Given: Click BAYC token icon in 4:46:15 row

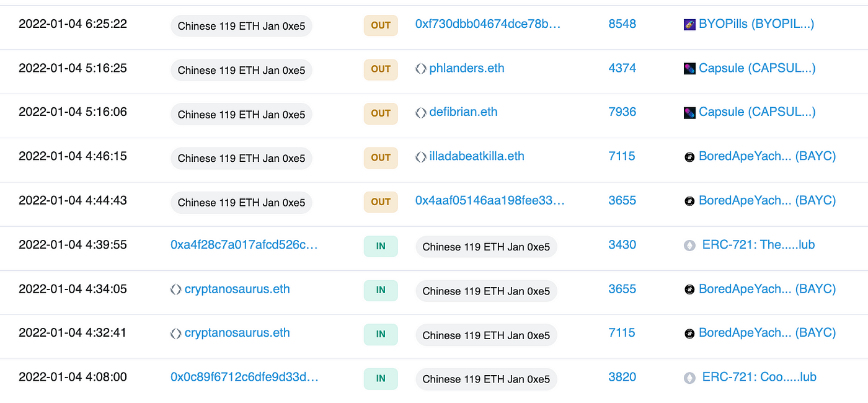Looking at the screenshot, I should 689,157.
